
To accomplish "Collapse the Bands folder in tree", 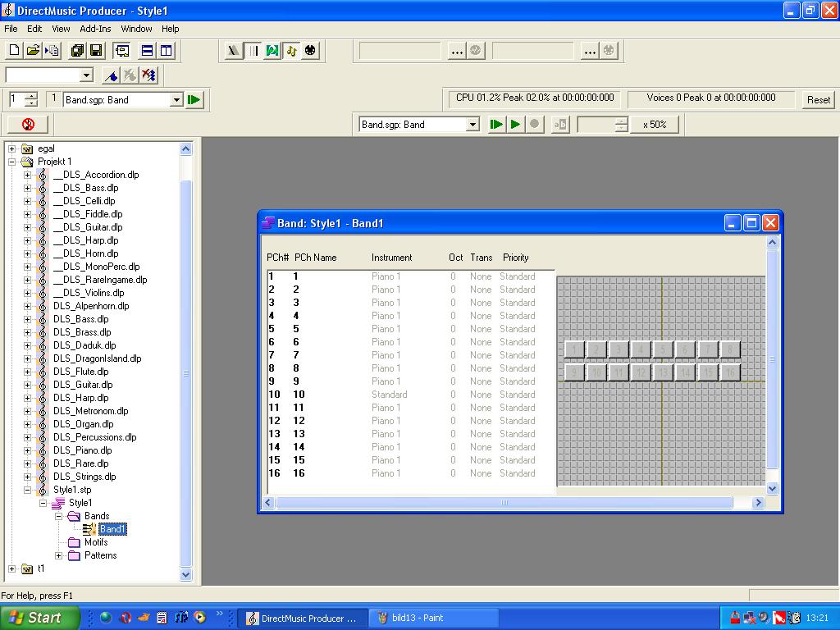I will 58,516.
